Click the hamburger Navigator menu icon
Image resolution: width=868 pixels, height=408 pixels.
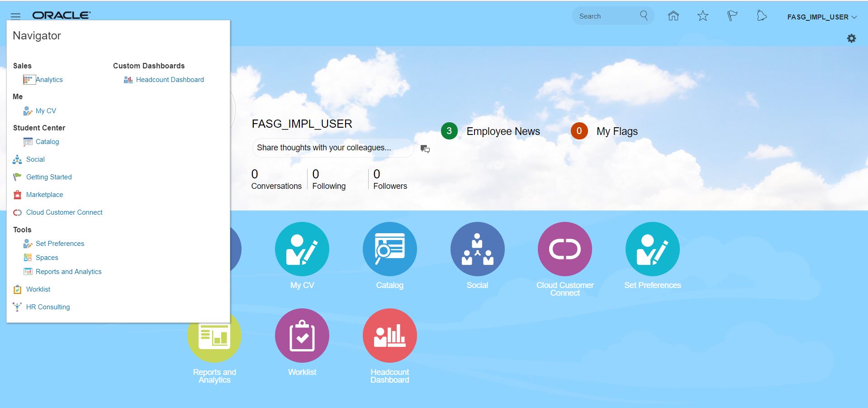[15, 16]
